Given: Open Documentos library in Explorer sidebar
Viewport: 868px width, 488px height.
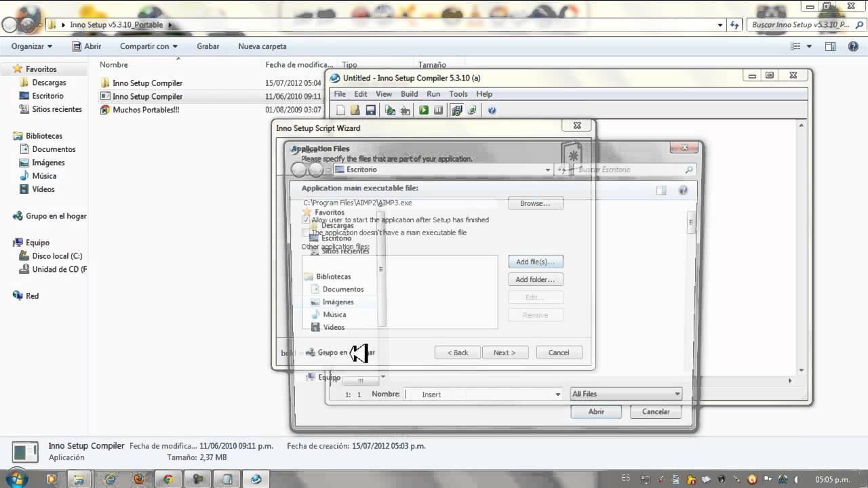Looking at the screenshot, I should tap(54, 149).
